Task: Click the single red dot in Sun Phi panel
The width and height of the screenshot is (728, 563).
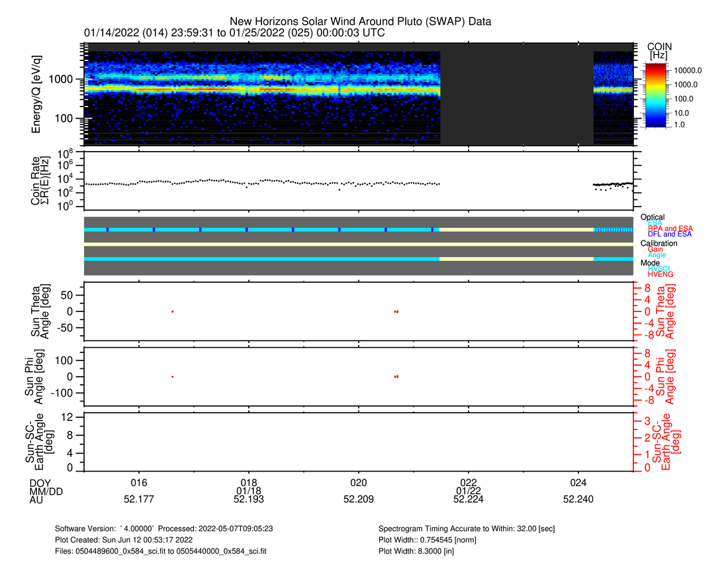Action: [x=173, y=376]
